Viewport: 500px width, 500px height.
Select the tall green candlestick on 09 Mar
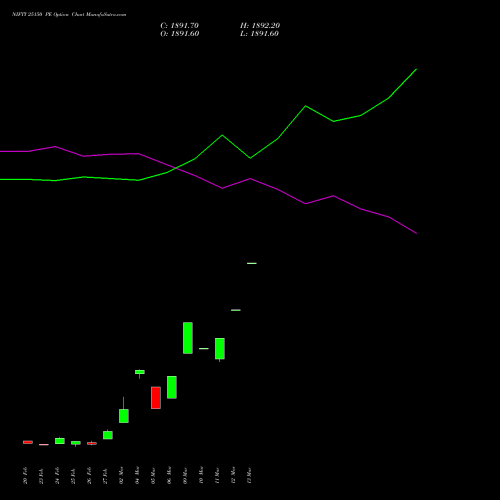click(188, 338)
